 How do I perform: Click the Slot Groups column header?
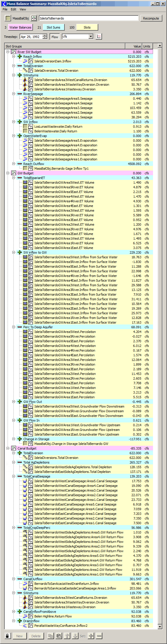click(x=65, y=46)
